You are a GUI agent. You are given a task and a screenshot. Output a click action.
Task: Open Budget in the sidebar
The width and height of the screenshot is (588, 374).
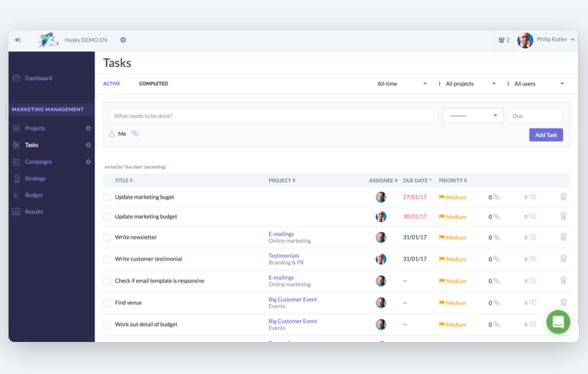33,195
